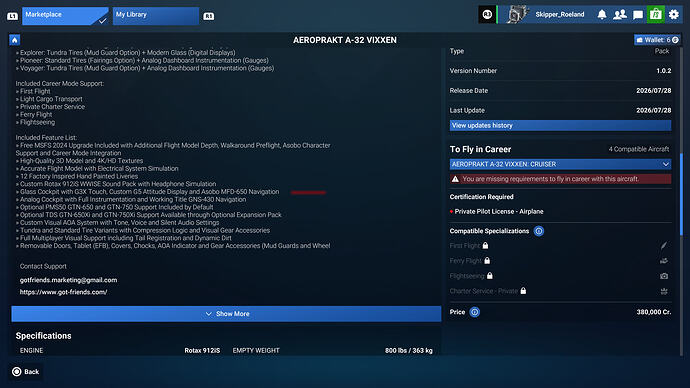Click the Ferry Flight specialization icon

664,261
